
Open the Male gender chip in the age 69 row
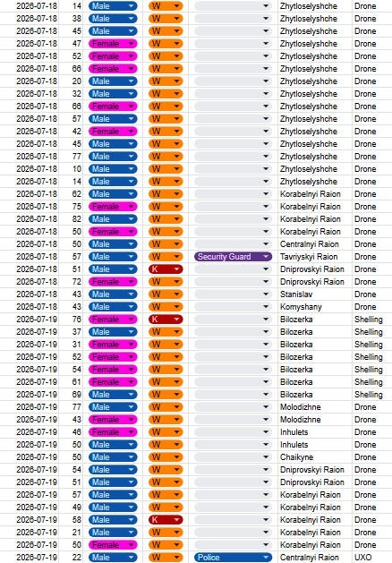click(x=113, y=395)
